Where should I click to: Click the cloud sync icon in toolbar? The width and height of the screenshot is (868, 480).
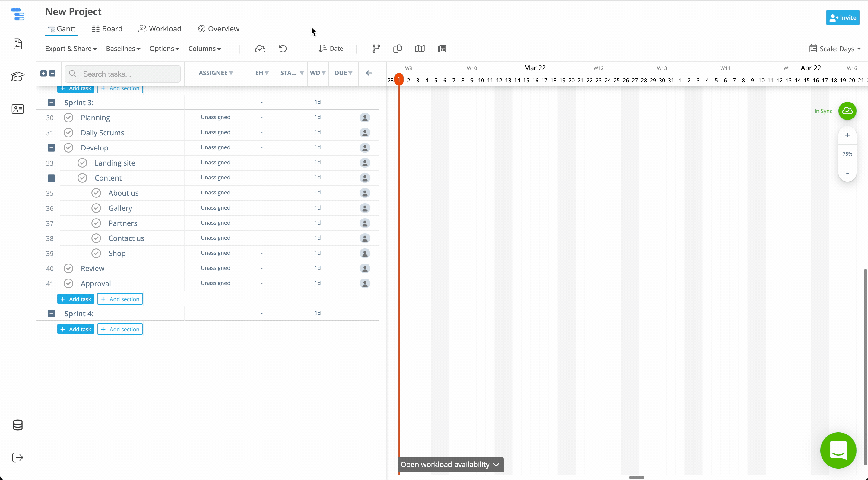260,49
